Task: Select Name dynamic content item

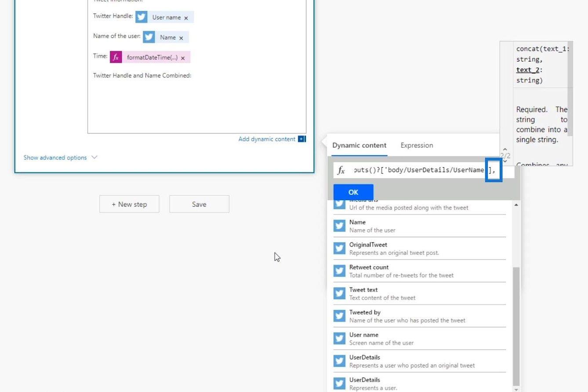Action: point(419,226)
